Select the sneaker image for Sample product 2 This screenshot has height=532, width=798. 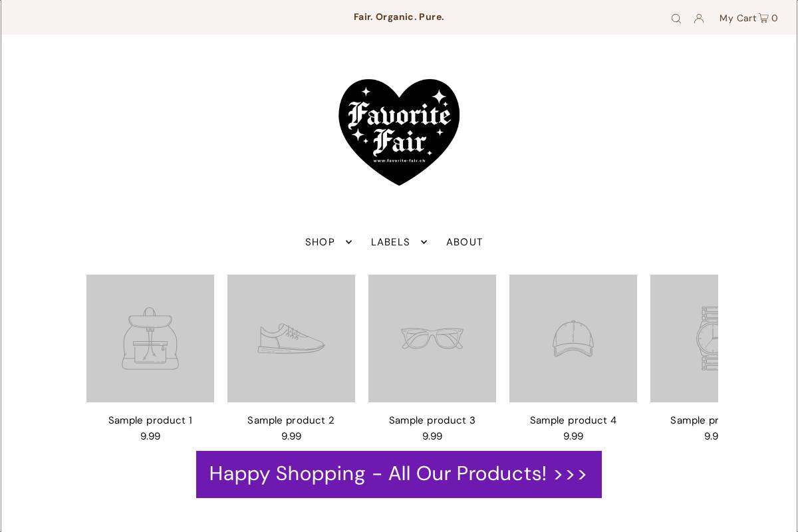(291, 338)
